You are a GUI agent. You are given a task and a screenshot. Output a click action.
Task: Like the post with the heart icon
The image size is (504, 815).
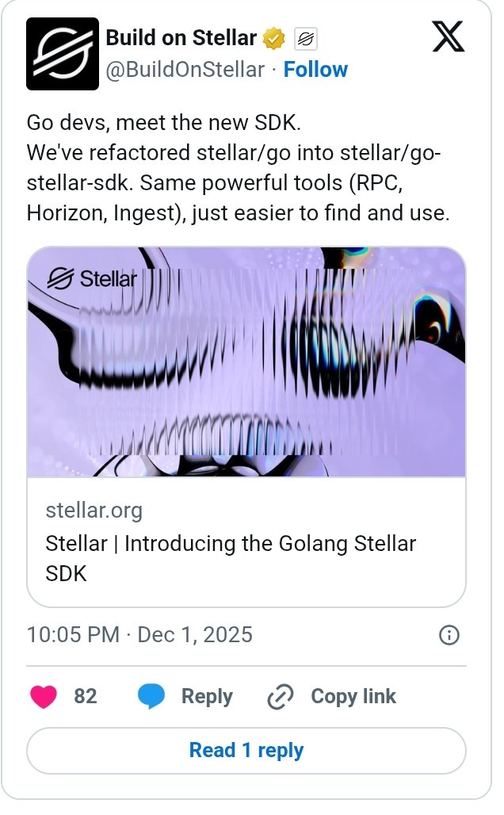[44, 697]
